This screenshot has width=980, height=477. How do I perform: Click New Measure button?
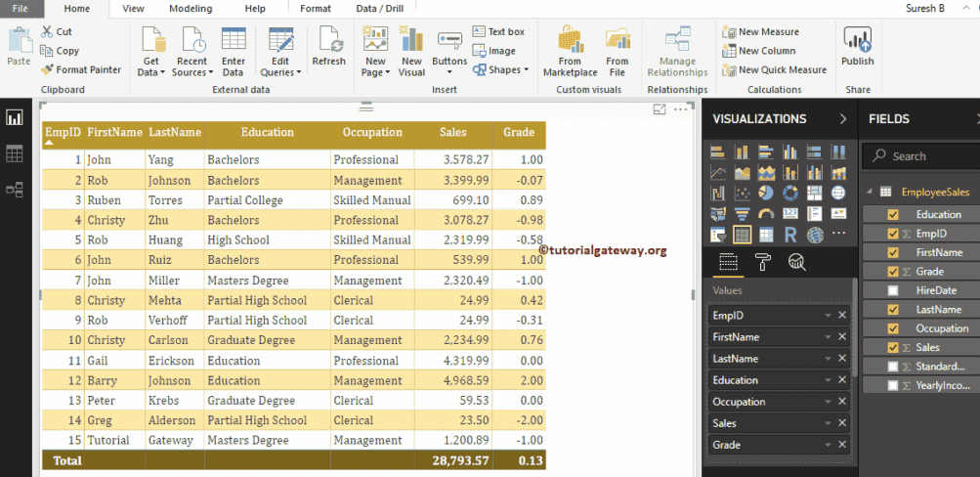point(760,32)
